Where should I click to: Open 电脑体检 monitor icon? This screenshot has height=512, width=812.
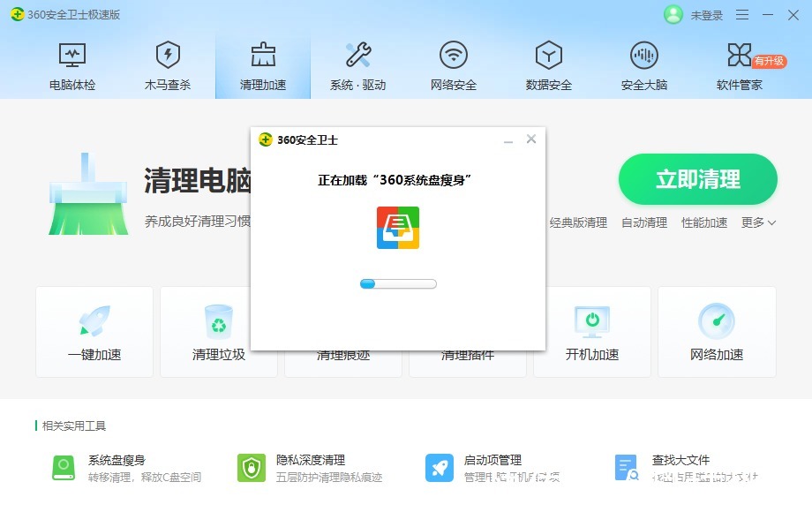(72, 55)
